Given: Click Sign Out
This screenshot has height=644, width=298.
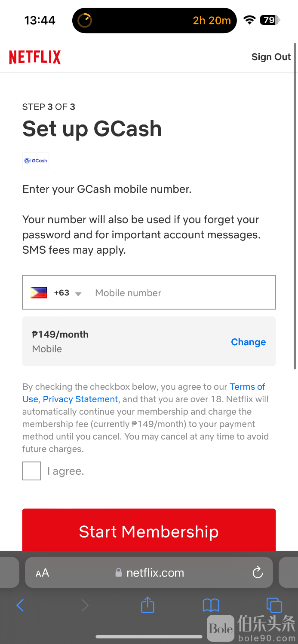Looking at the screenshot, I should coord(271,57).
